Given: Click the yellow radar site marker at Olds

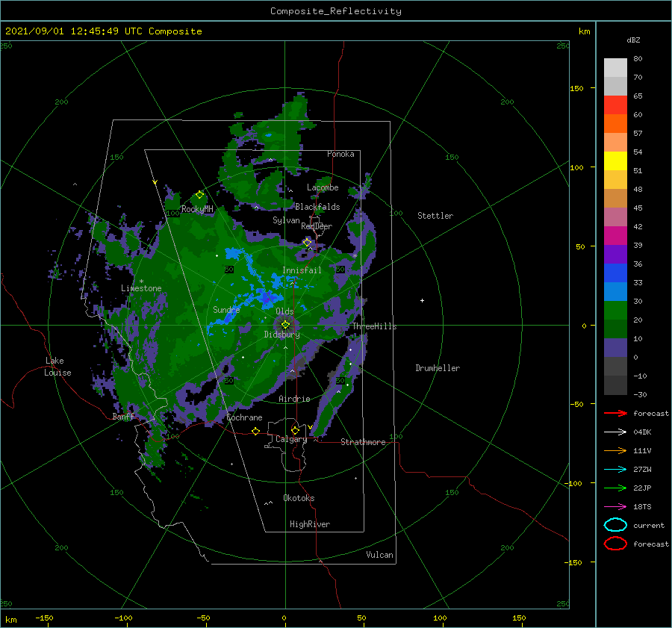Looking at the screenshot, I should (x=285, y=325).
